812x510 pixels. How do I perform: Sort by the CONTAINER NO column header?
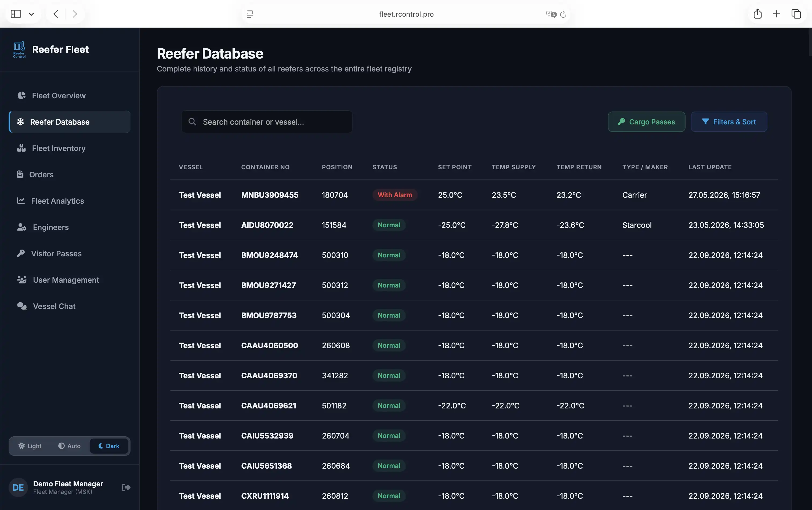click(265, 167)
